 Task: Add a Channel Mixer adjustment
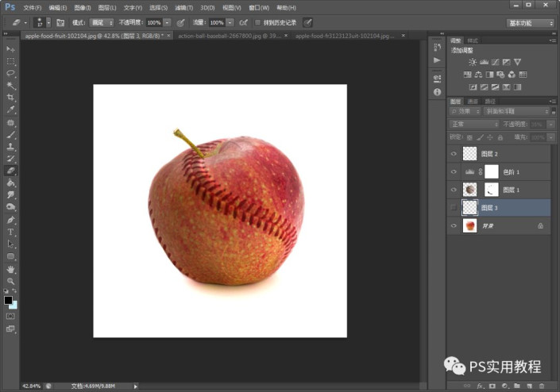(x=512, y=75)
